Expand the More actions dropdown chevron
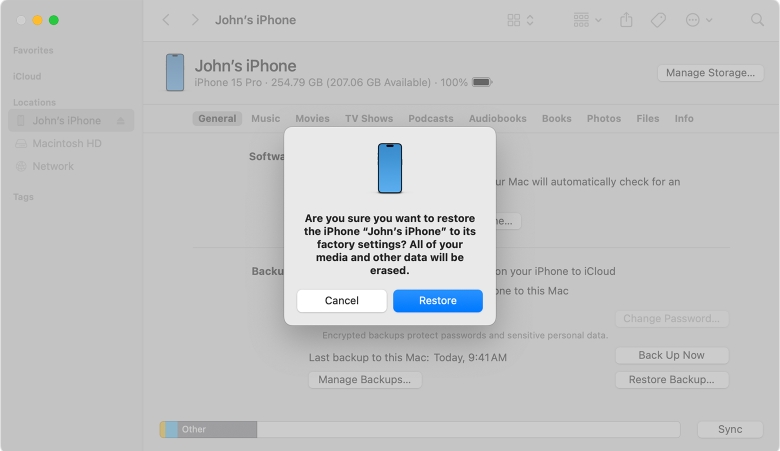The height and width of the screenshot is (451, 780). [709, 20]
